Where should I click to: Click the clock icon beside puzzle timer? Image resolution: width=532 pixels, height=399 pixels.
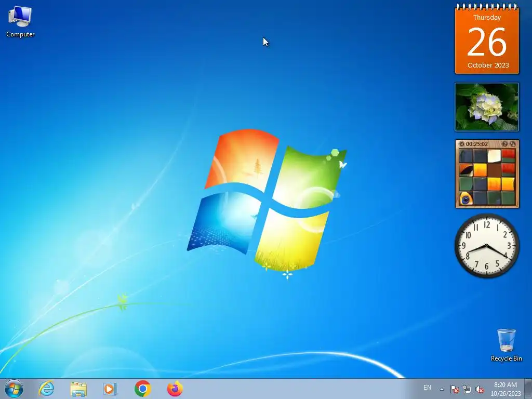tap(462, 144)
